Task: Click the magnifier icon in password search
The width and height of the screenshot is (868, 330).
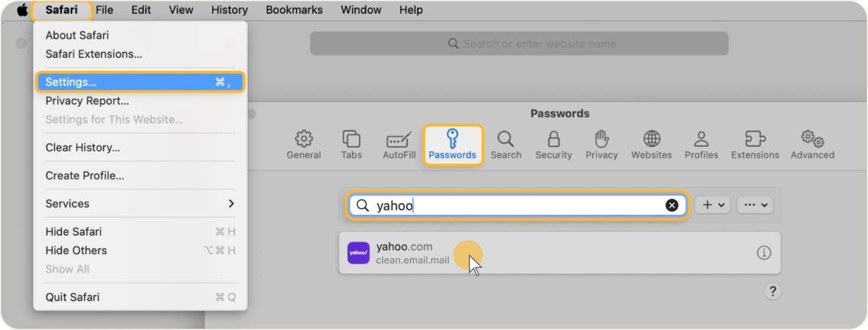Action: click(x=363, y=206)
